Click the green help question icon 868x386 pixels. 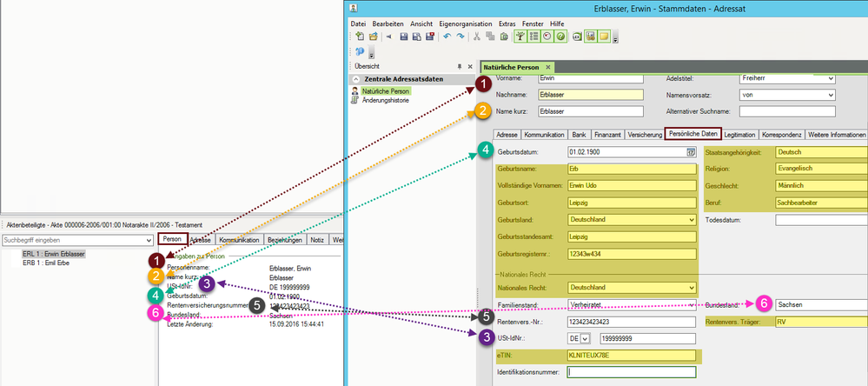pos(560,37)
